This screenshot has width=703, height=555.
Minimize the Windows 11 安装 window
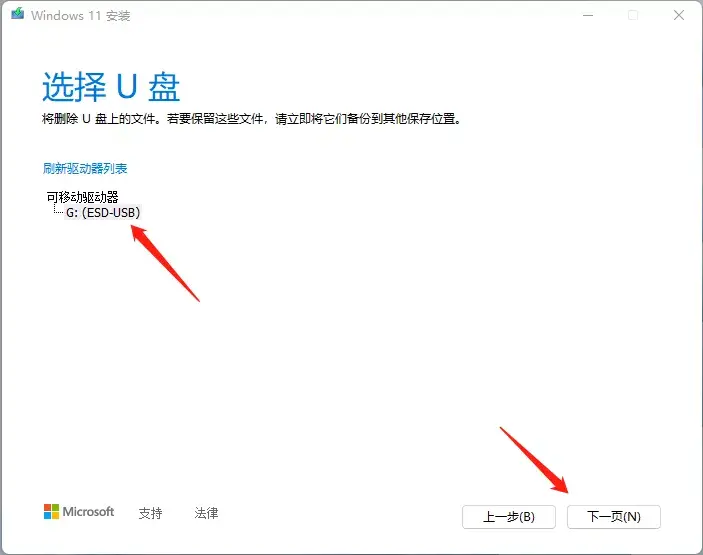click(588, 15)
